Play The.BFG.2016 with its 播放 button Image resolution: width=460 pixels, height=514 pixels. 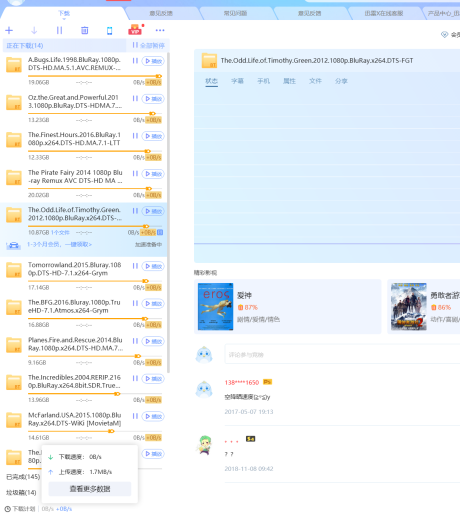pos(154,303)
